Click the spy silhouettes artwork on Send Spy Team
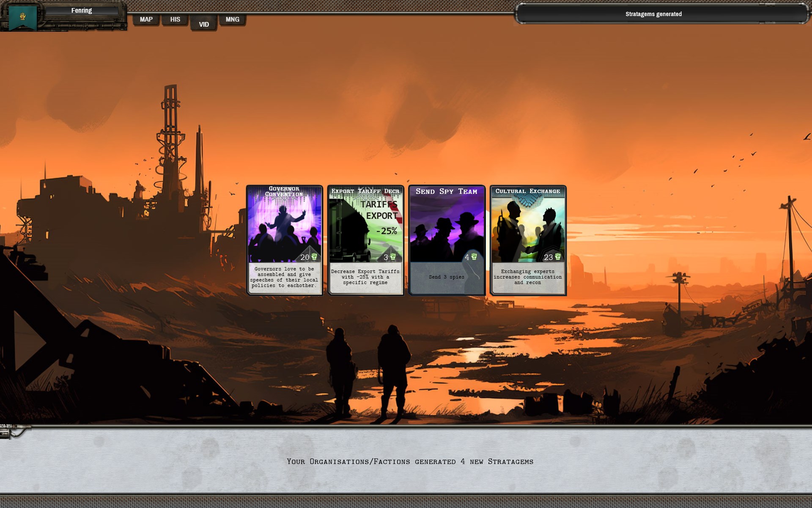Screen dimensions: 812x508 click(x=446, y=231)
